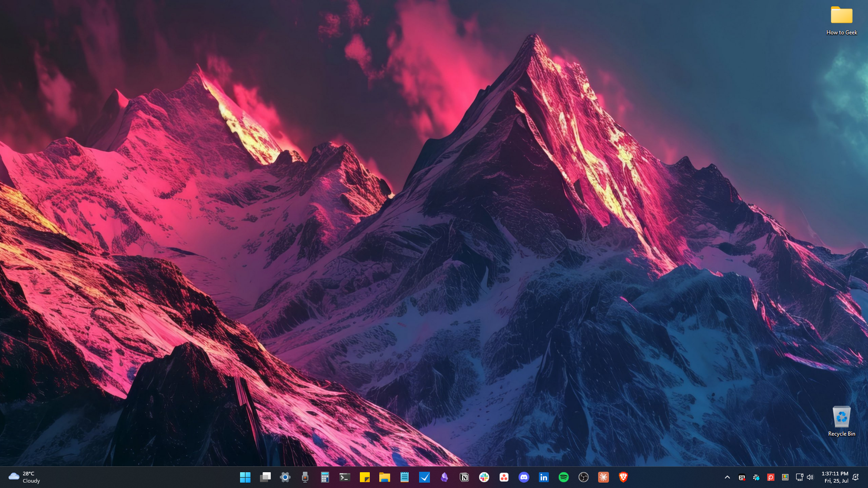Open Obsidian
This screenshot has height=488, width=868.
click(445, 477)
